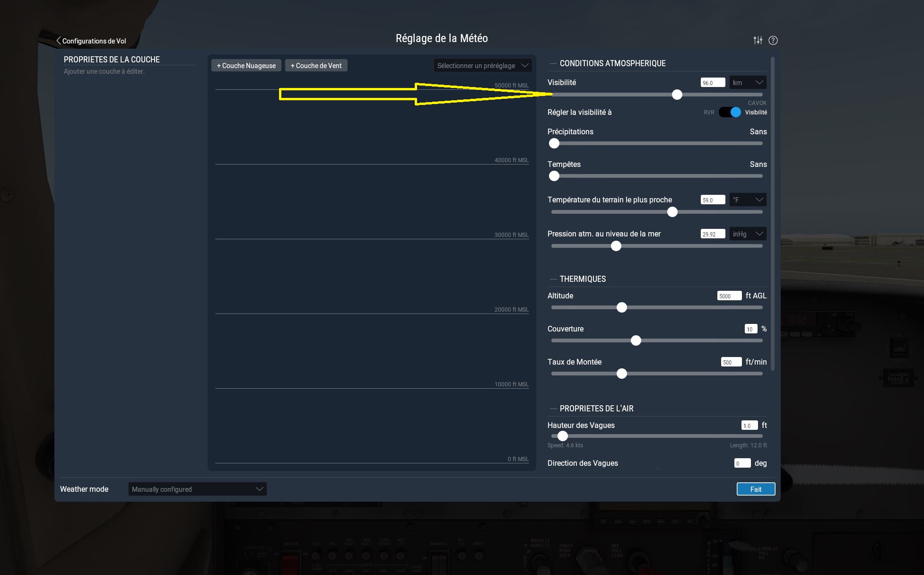Click the help question mark icon

(773, 40)
